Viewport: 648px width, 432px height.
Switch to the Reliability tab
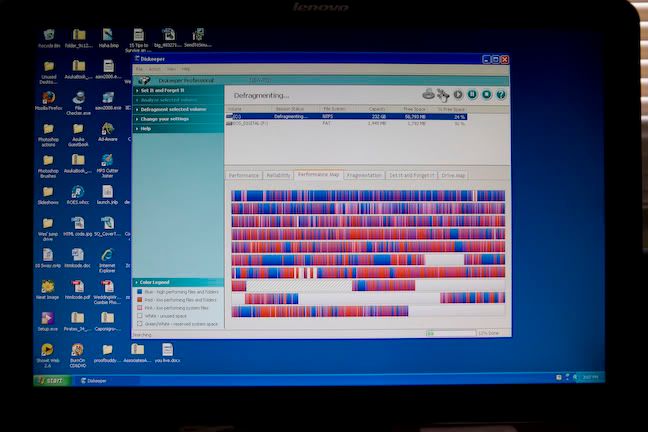278,175
